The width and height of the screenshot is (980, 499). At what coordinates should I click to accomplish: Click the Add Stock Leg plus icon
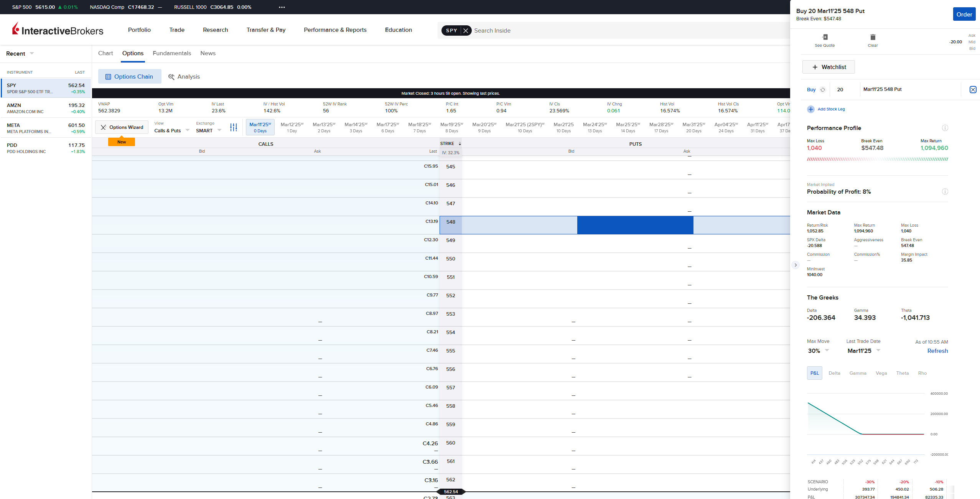point(810,109)
